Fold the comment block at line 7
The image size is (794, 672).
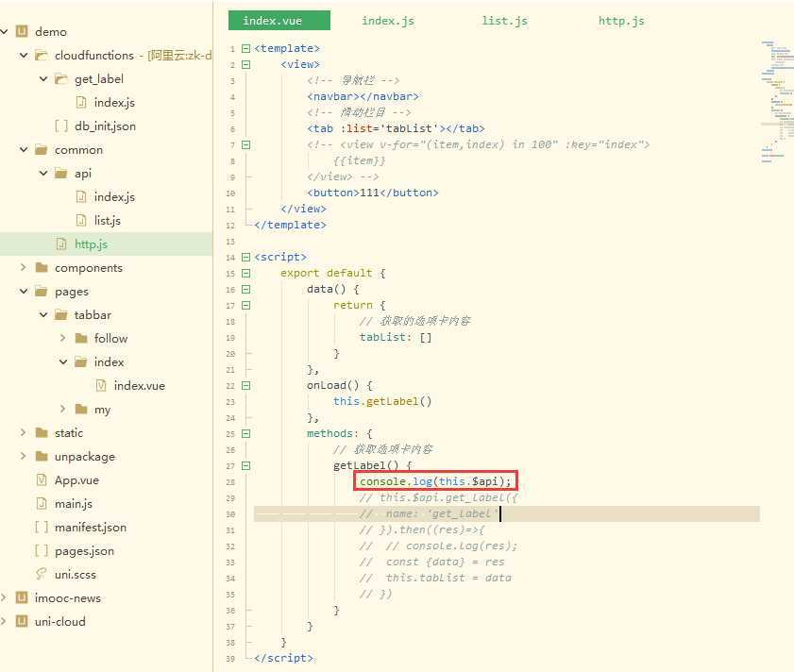coord(245,144)
